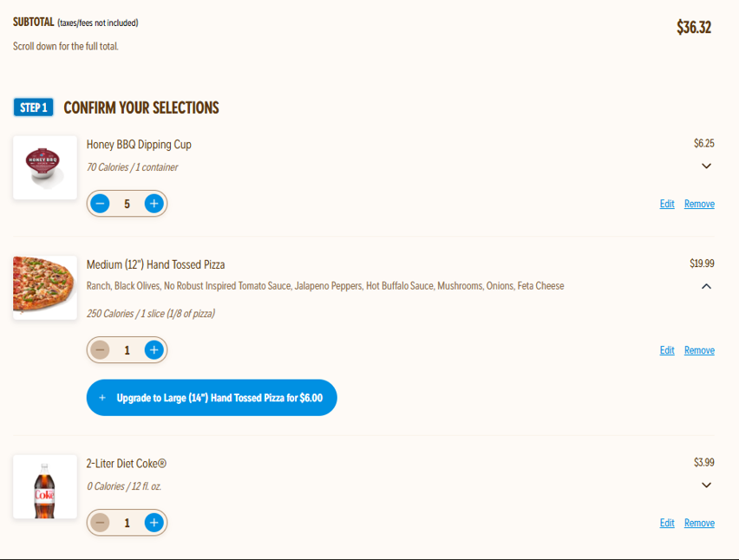This screenshot has width=739, height=560.
Task: Edit the Honey BBQ Dipping Cup
Action: [667, 204]
